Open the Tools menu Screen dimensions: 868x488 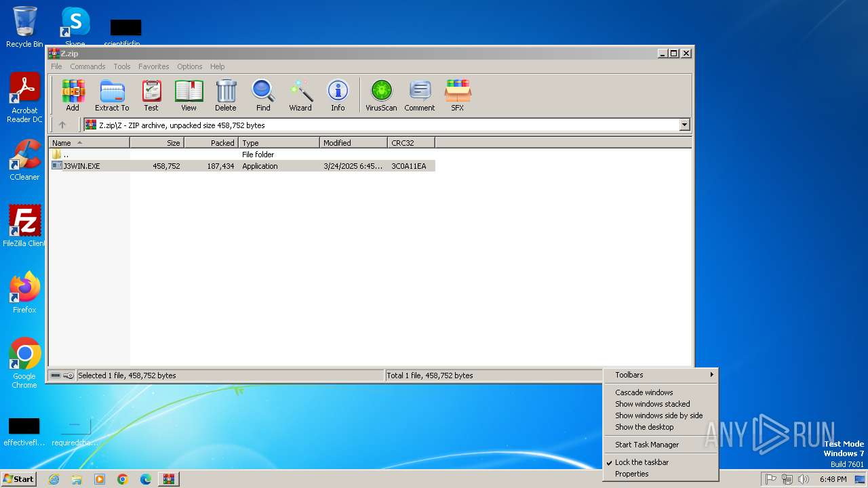click(x=122, y=66)
